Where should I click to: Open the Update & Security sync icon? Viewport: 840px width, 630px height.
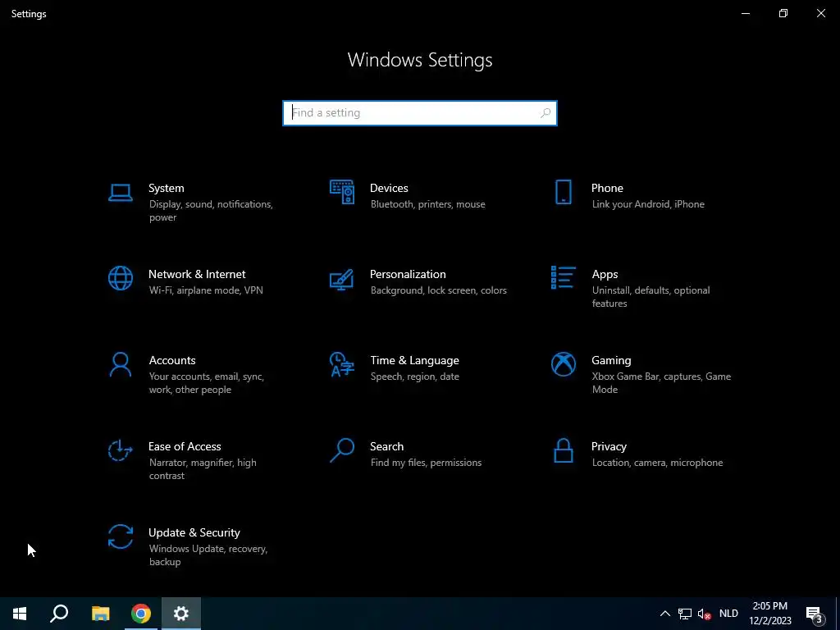point(120,536)
